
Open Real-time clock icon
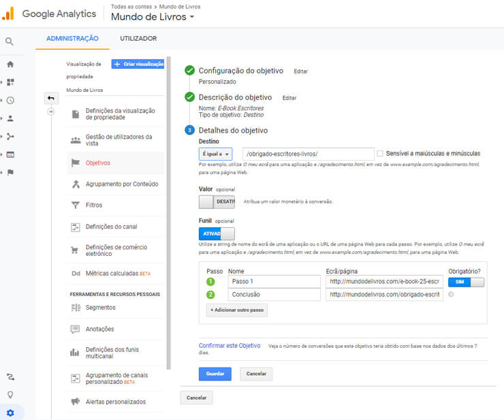(10, 101)
